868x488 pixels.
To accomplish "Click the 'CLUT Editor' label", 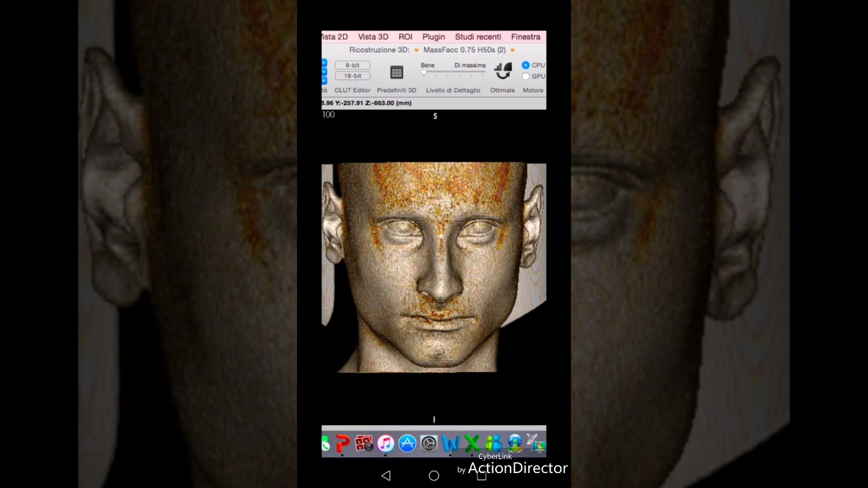I will 353,90.
